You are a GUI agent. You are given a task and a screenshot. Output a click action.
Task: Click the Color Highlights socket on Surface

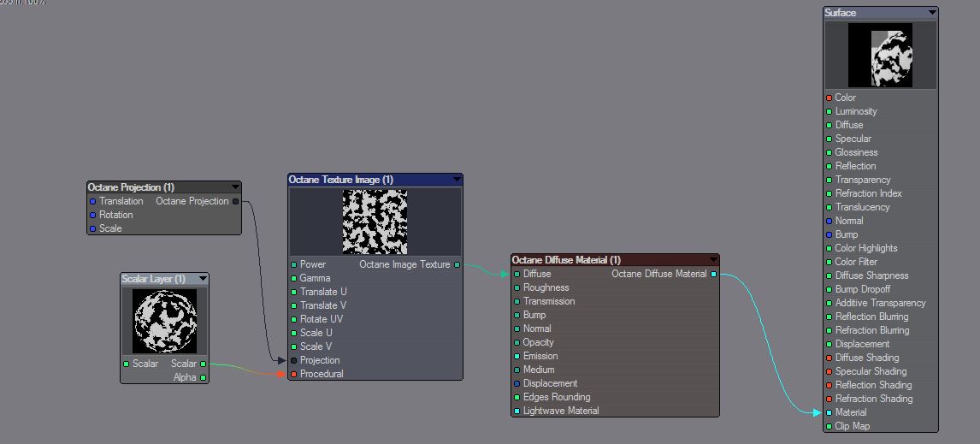(x=829, y=248)
